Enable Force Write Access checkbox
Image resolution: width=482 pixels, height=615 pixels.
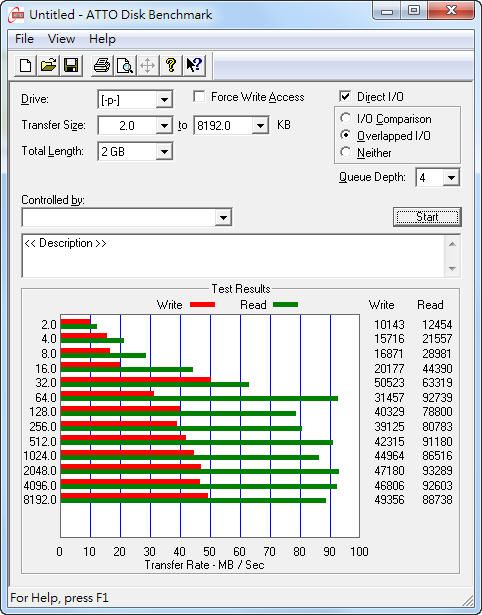(199, 96)
